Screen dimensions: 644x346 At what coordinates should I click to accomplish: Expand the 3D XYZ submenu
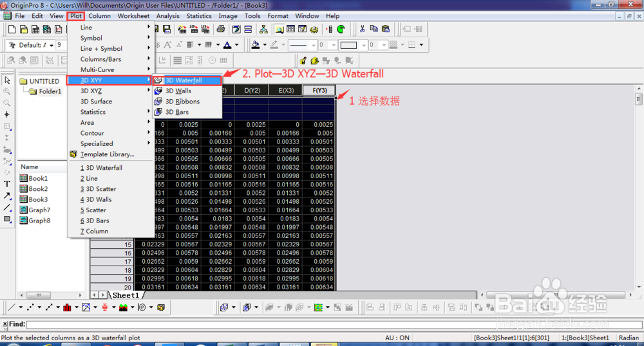(111, 91)
